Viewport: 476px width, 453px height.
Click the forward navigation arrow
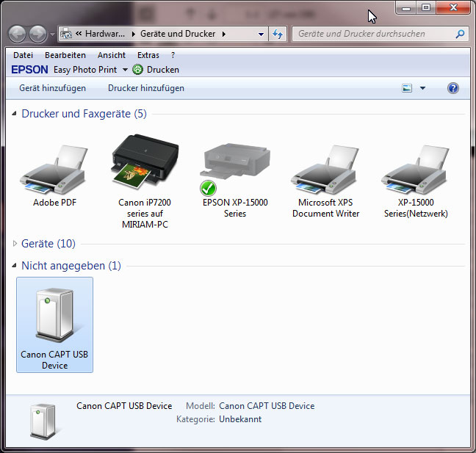pyautogui.click(x=37, y=34)
